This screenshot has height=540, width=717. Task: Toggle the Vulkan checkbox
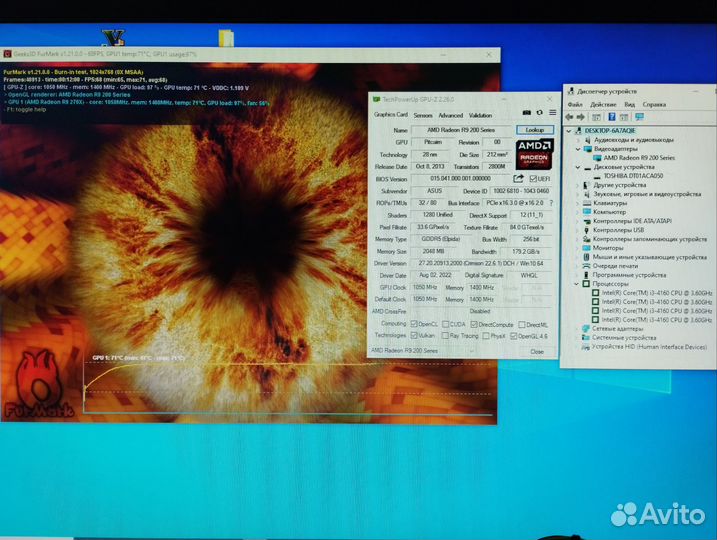click(x=414, y=336)
